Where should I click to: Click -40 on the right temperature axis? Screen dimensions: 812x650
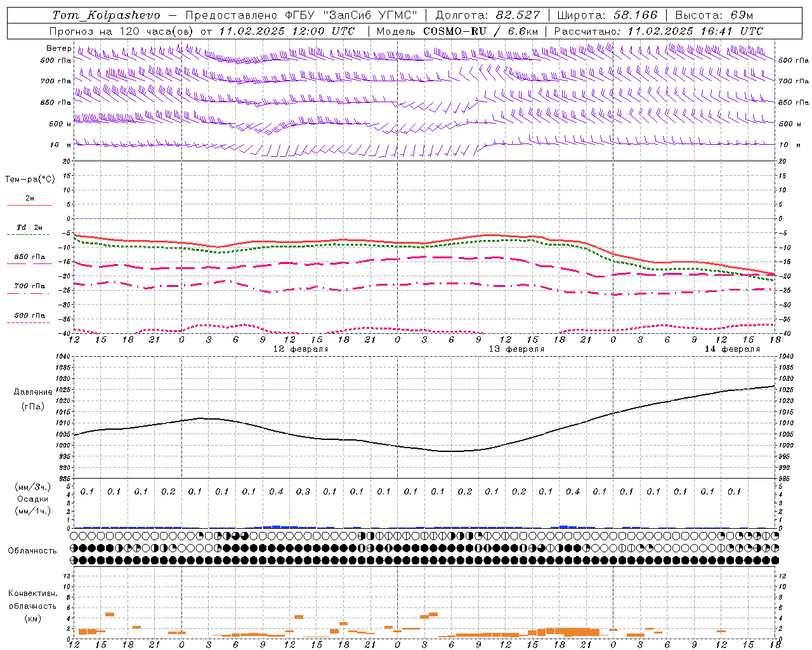785,334
